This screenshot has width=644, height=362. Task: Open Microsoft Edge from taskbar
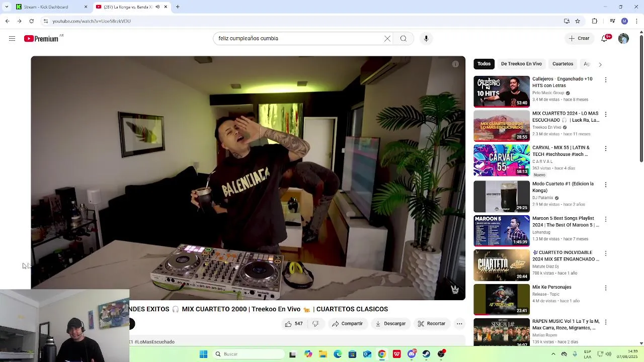point(338,354)
